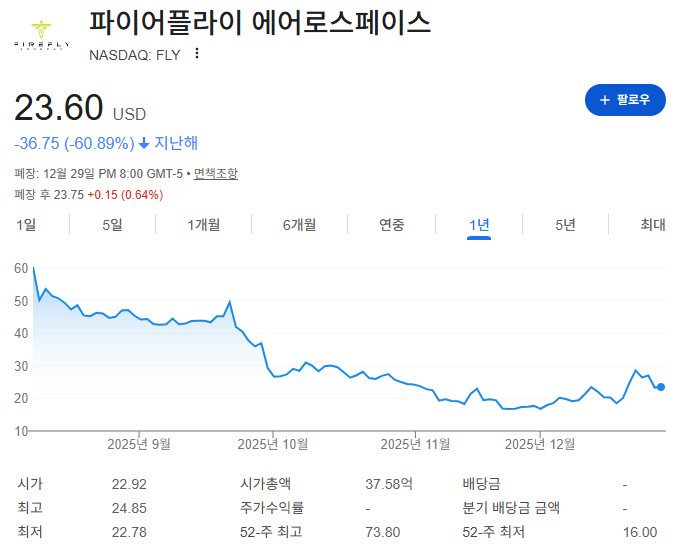This screenshot has height=546, width=679.
Task: Click the 최고 value 24.85
Action: click(129, 508)
